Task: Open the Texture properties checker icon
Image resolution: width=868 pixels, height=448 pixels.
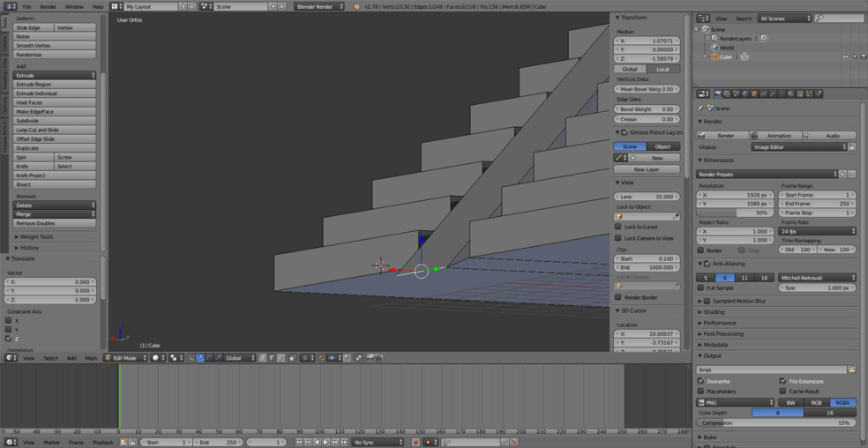Action: 800,94
